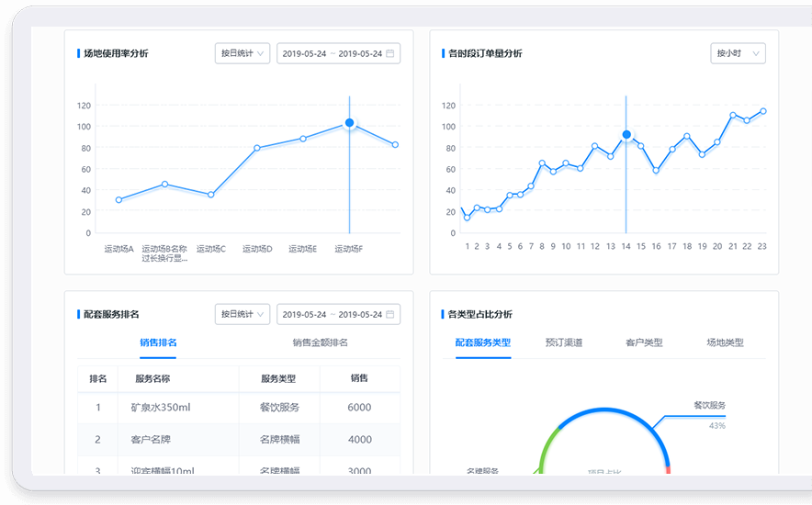Click hour 23 data point on order chart
The width and height of the screenshot is (812, 505).
coord(762,111)
